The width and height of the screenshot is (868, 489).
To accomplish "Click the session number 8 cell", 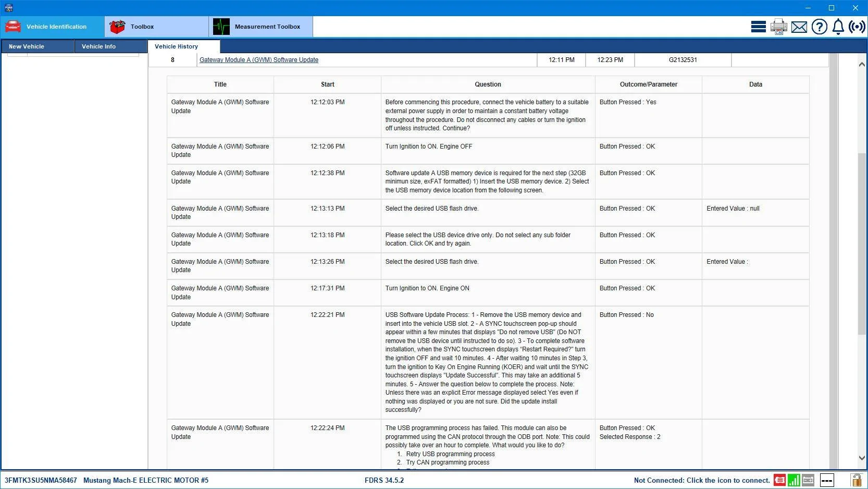I will coord(172,60).
